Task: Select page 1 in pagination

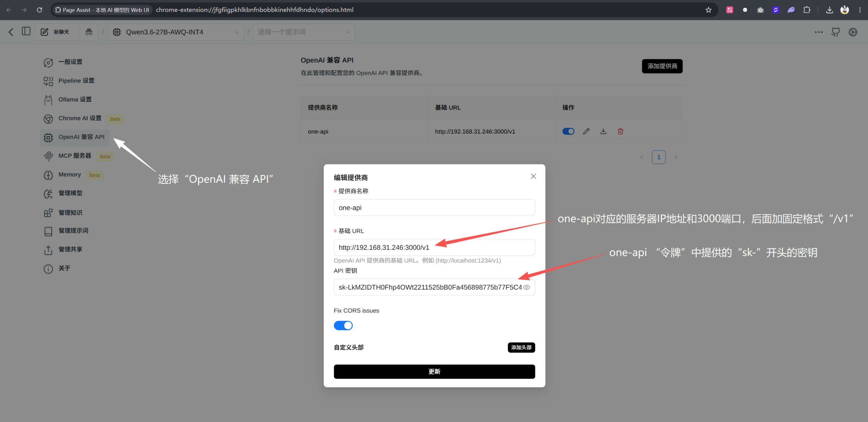Action: (658, 157)
